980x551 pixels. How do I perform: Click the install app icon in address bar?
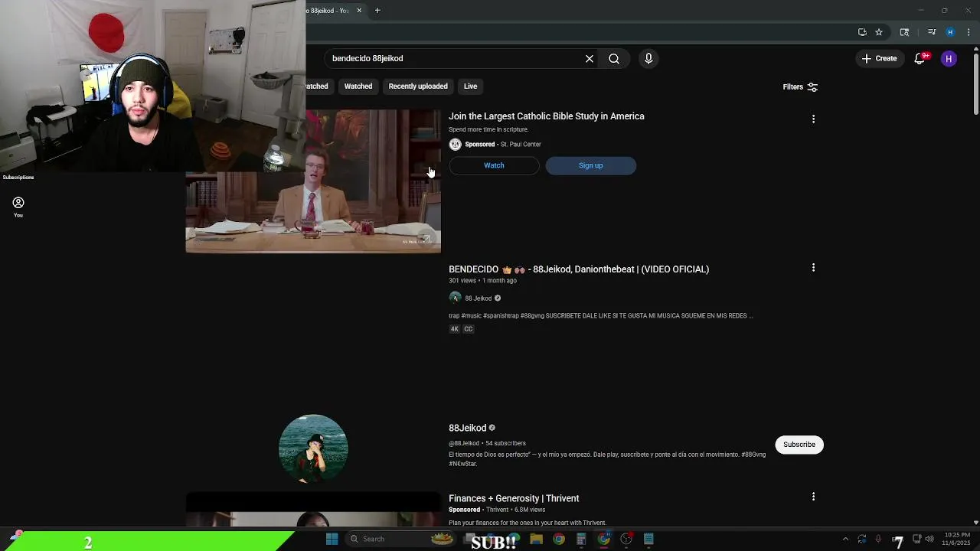[x=862, y=32]
